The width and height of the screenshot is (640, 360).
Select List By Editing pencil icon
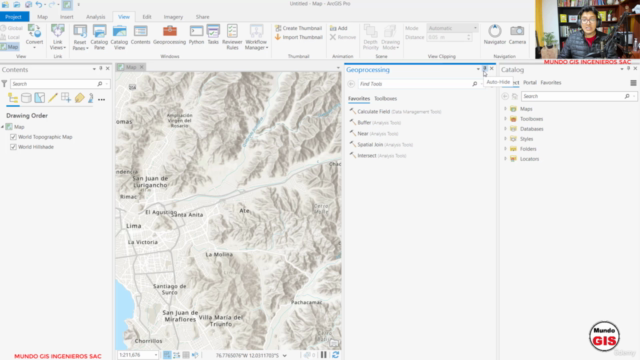pos(53,98)
